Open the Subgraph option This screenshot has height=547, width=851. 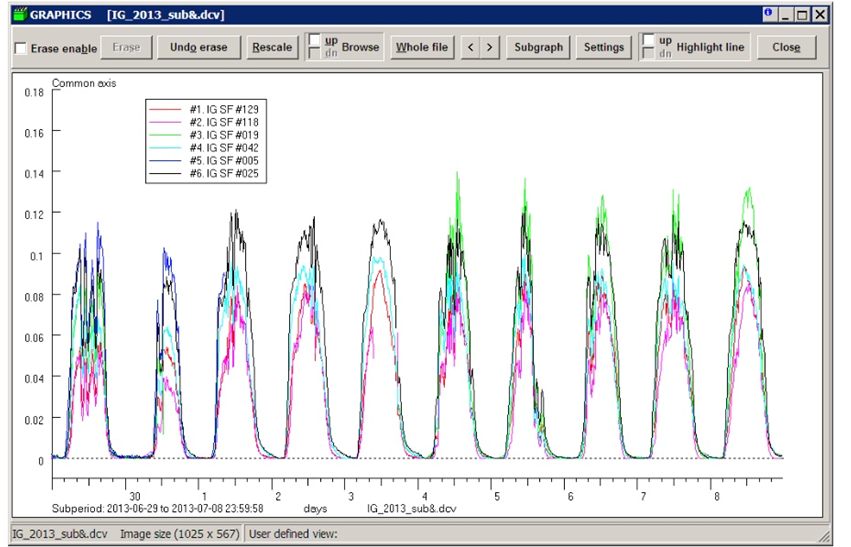pyautogui.click(x=538, y=47)
